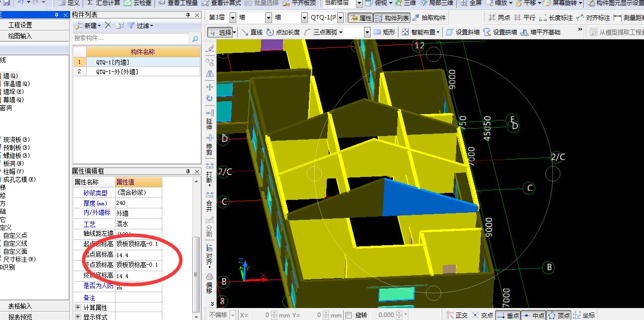This screenshot has height=320, width=644.
Task: Click 全屏 fullscreen tool
Action: click(x=471, y=3)
